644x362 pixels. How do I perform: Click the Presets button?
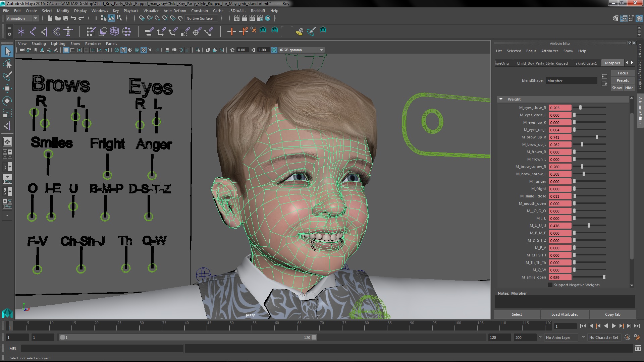click(622, 80)
